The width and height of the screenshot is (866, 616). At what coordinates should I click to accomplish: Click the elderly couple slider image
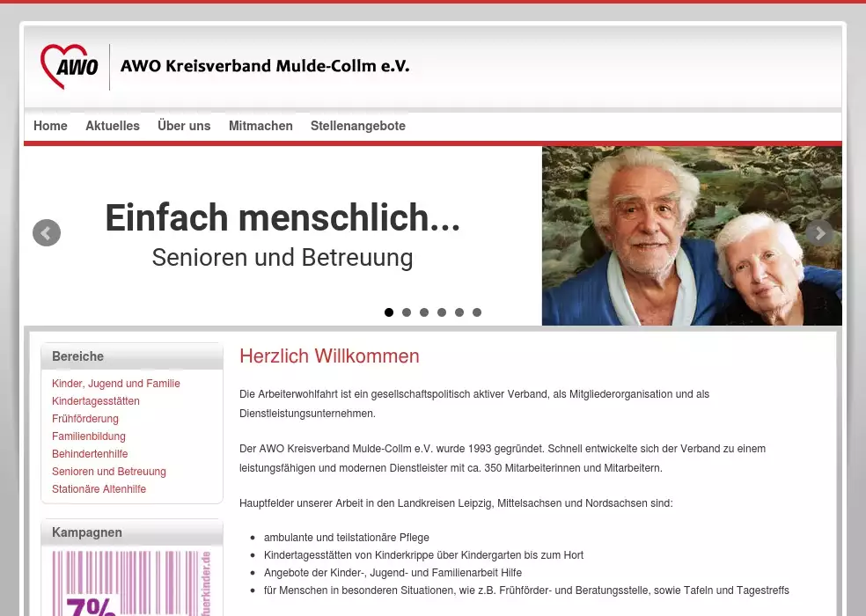tap(691, 236)
